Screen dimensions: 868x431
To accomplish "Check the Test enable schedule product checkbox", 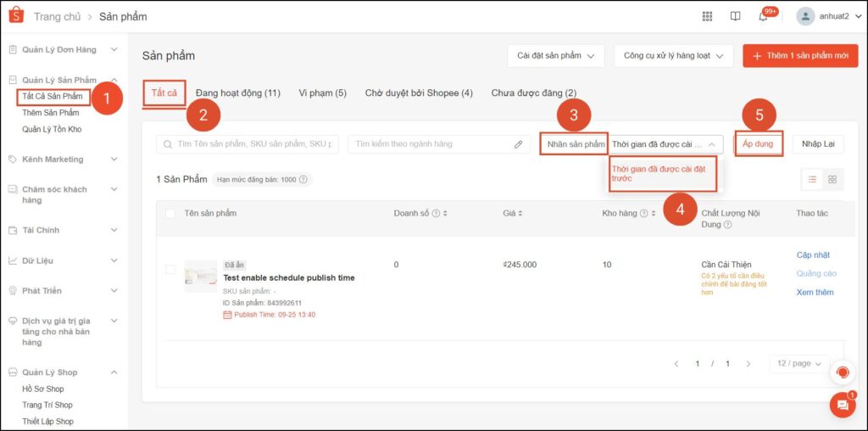I will (x=170, y=270).
